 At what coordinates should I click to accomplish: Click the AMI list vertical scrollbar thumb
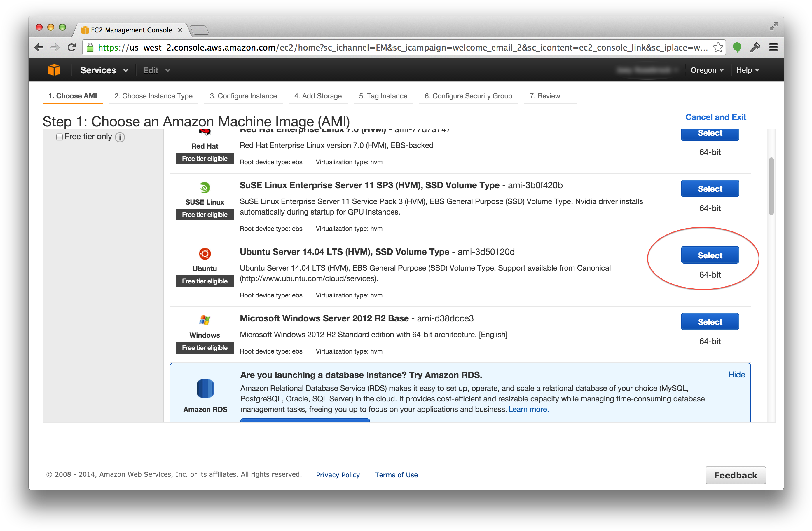771,186
